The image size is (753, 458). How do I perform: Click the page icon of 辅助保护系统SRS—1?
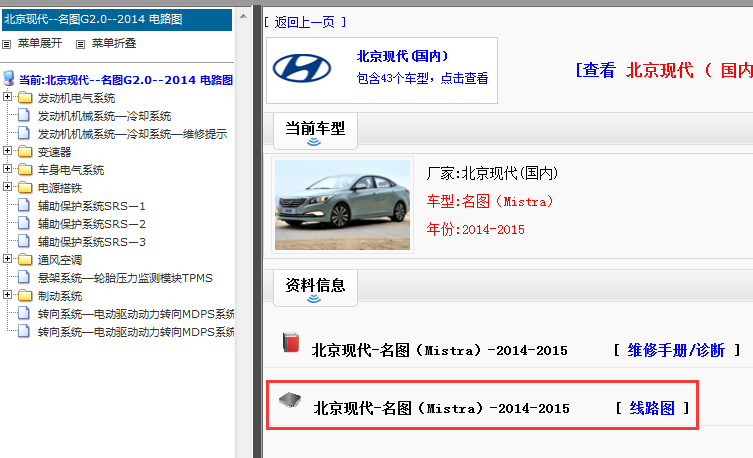point(24,205)
